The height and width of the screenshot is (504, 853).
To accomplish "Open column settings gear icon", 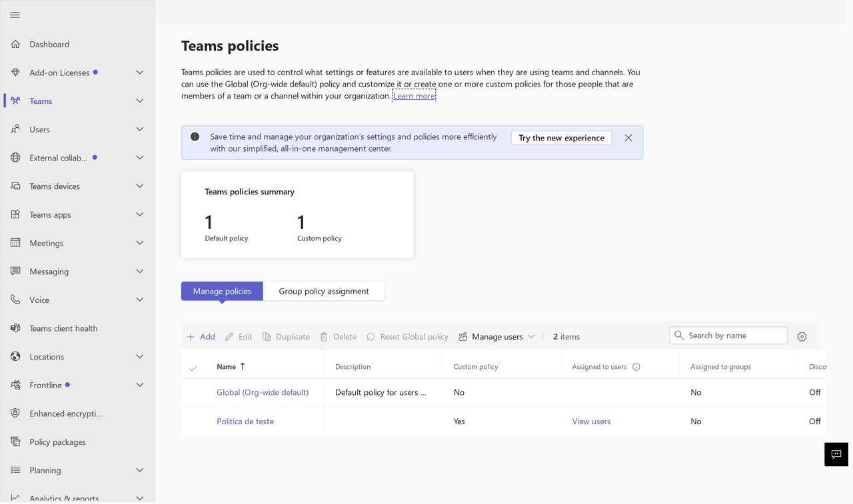I will click(x=802, y=337).
